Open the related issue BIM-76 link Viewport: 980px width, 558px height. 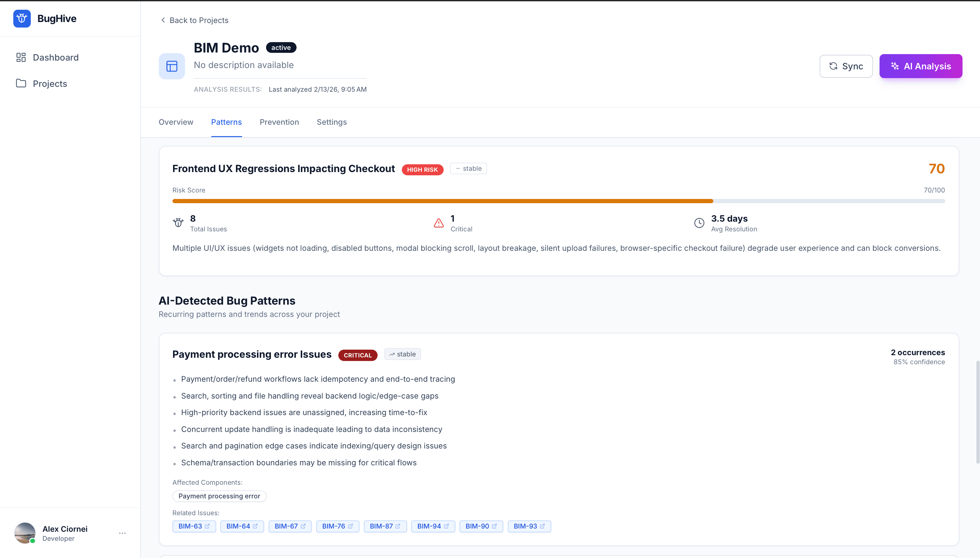(x=333, y=526)
